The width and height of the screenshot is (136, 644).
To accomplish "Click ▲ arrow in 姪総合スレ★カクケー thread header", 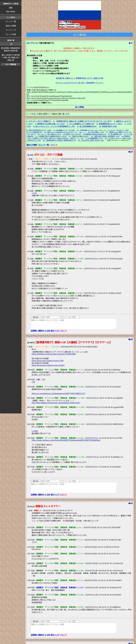I will (x=131, y=503).
